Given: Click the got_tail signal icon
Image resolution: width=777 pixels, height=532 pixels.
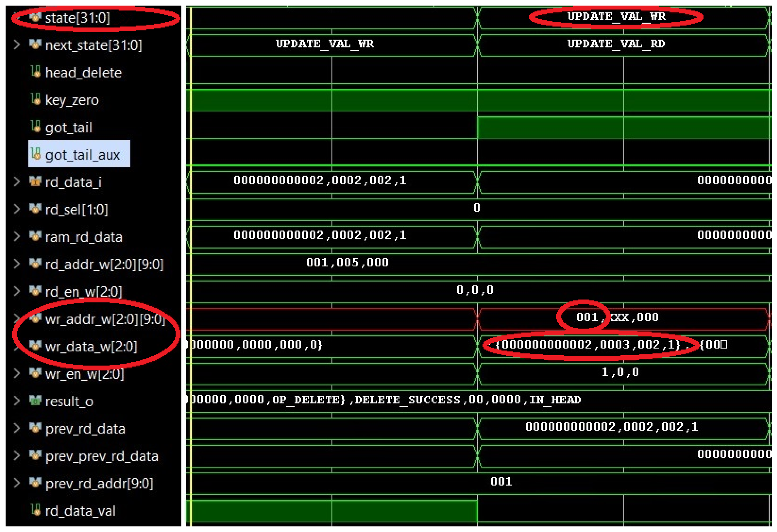Looking at the screenshot, I should coord(36,126).
